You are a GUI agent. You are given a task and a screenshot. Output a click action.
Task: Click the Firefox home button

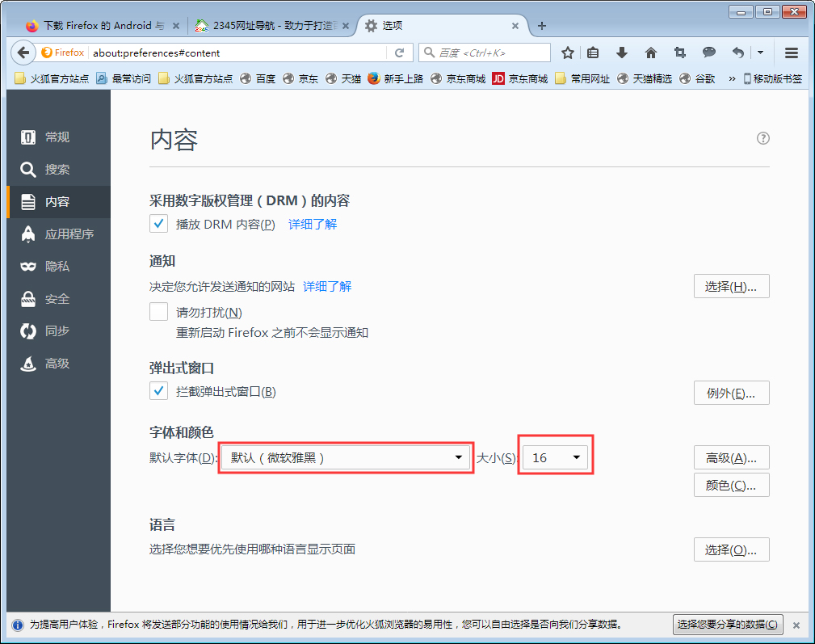(x=651, y=52)
